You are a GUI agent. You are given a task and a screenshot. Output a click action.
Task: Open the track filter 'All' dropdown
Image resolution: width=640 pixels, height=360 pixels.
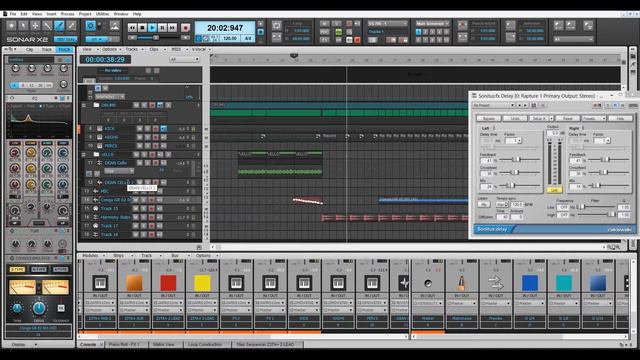pos(185,59)
